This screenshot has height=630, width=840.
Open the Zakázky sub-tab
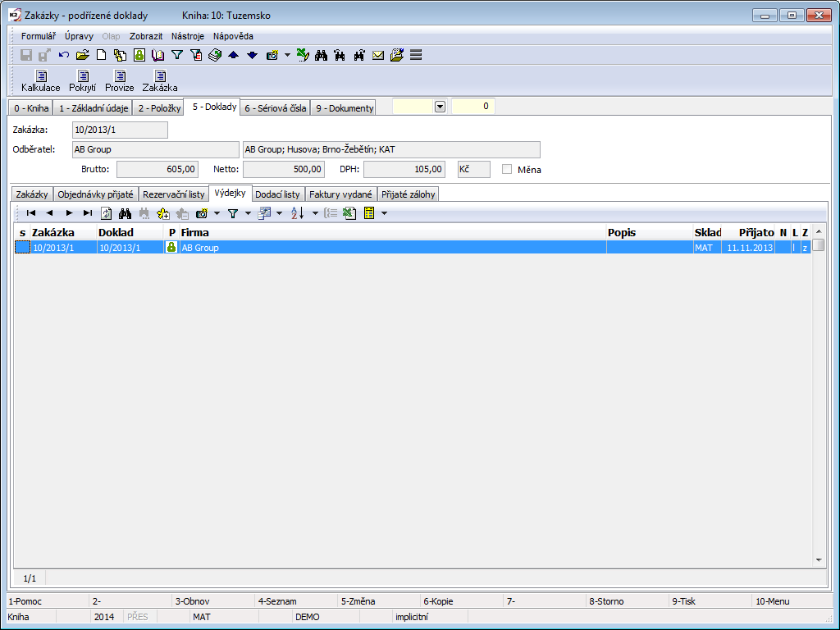[32, 194]
